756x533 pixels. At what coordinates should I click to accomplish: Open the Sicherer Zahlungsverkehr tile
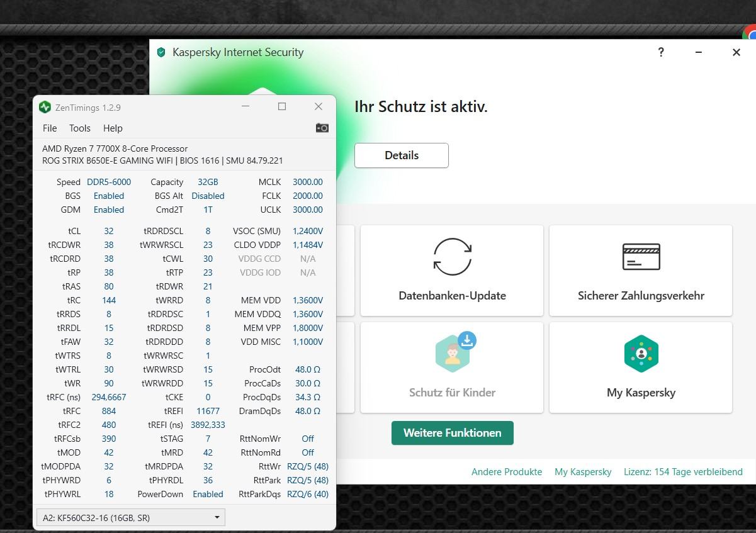(x=641, y=271)
